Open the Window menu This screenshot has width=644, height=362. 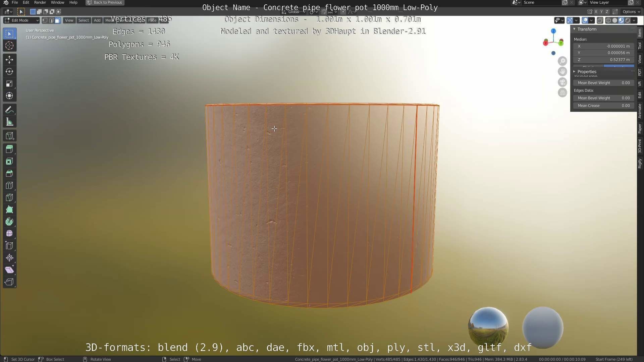57,2
